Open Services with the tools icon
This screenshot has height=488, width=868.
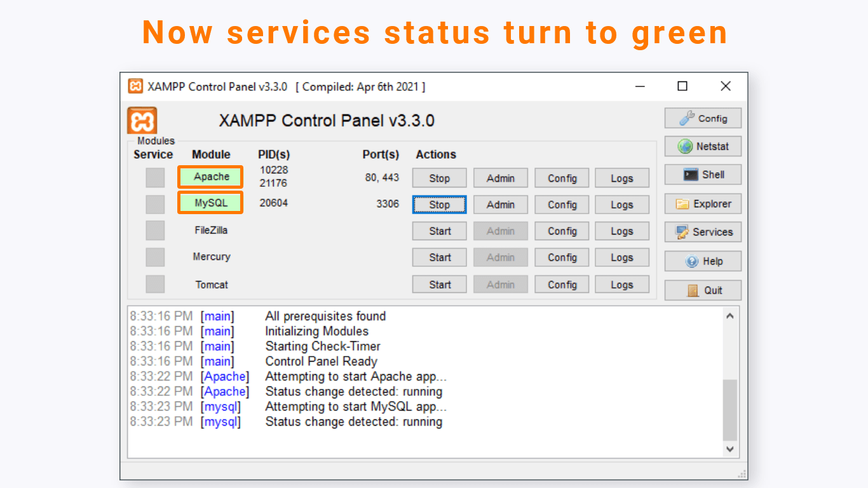pyautogui.click(x=703, y=232)
